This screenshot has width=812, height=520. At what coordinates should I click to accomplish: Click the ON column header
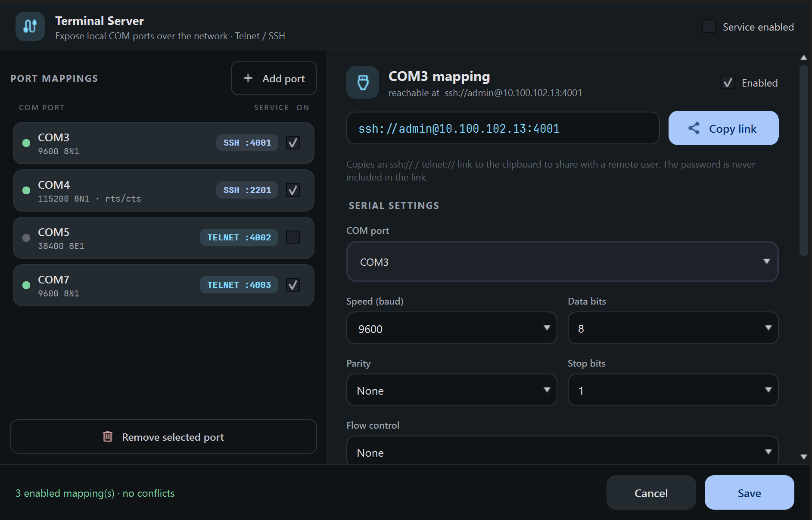[x=303, y=107]
